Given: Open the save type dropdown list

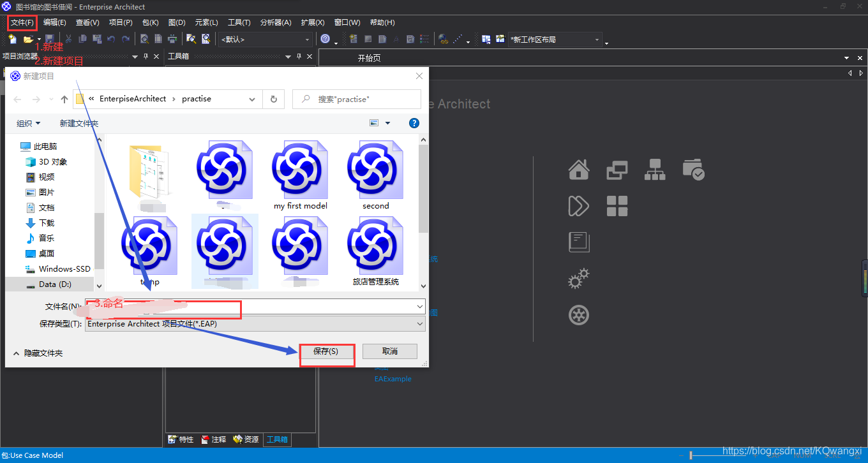Looking at the screenshot, I should (x=419, y=324).
